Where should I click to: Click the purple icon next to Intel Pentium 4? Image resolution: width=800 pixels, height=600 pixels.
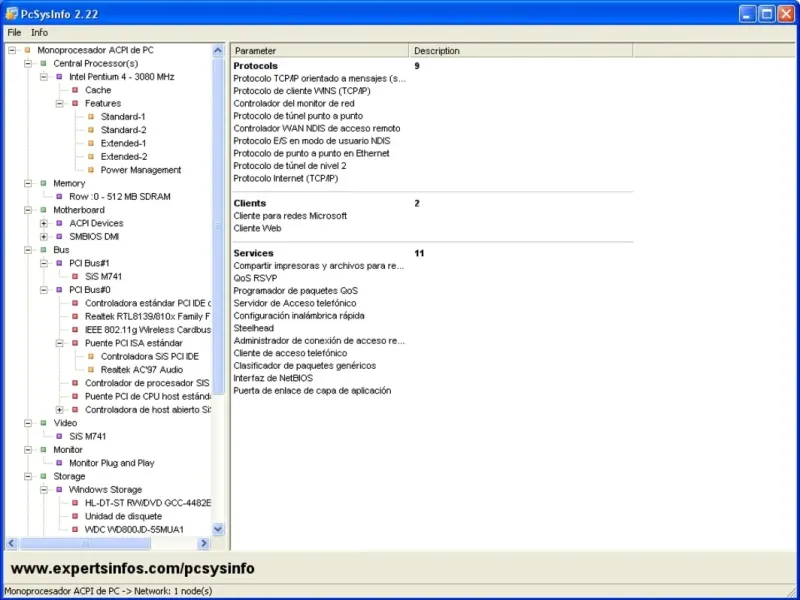pyautogui.click(x=59, y=77)
